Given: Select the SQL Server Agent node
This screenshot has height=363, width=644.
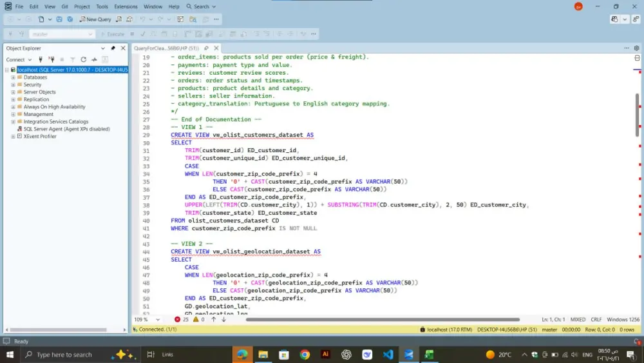Looking at the screenshot, I should 66,129.
